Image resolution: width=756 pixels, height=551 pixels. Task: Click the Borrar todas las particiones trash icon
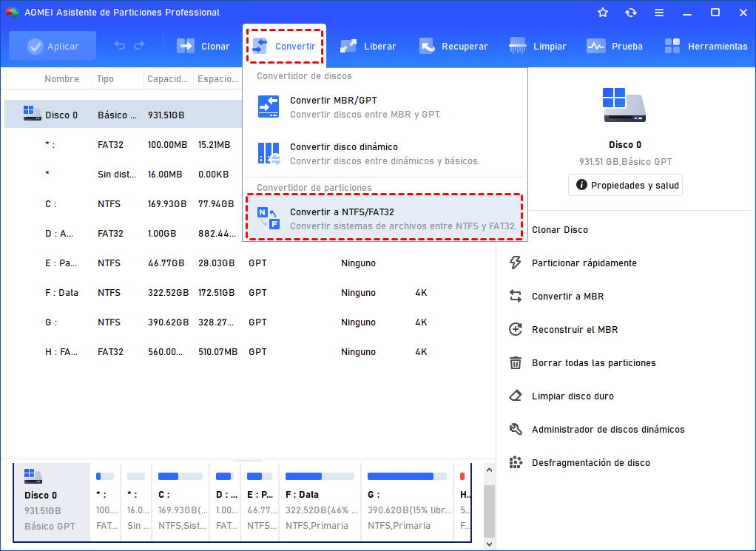(516, 362)
